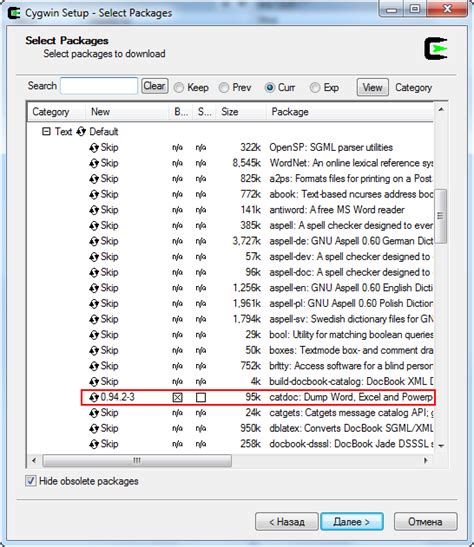Click cycle icon for a2ps package

click(94, 179)
